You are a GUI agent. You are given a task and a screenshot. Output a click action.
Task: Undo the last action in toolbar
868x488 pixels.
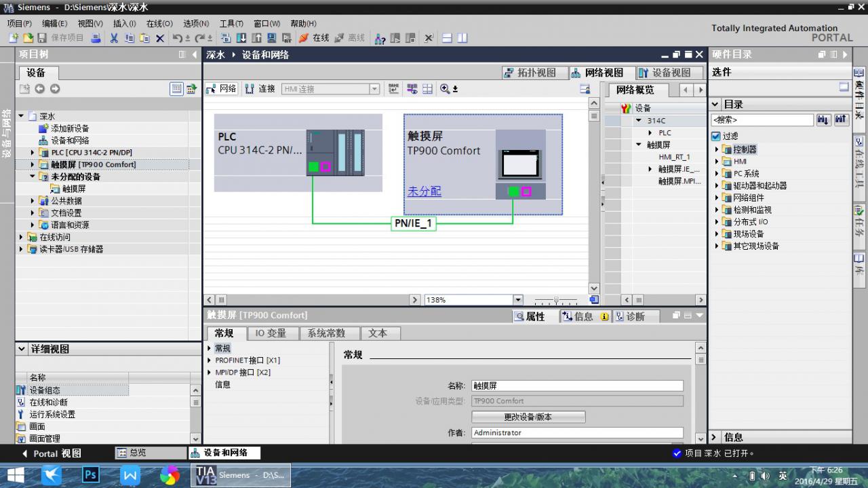point(178,38)
